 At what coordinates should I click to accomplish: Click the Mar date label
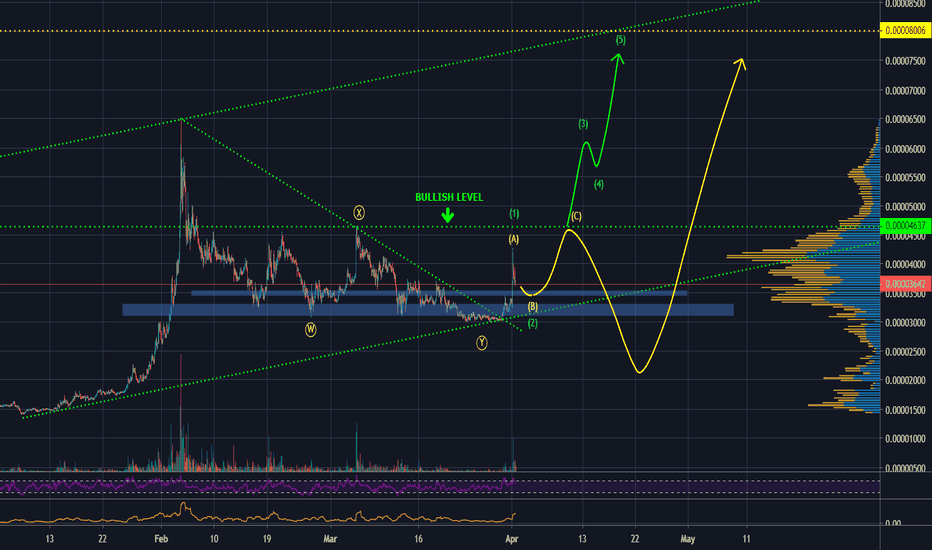(330, 539)
